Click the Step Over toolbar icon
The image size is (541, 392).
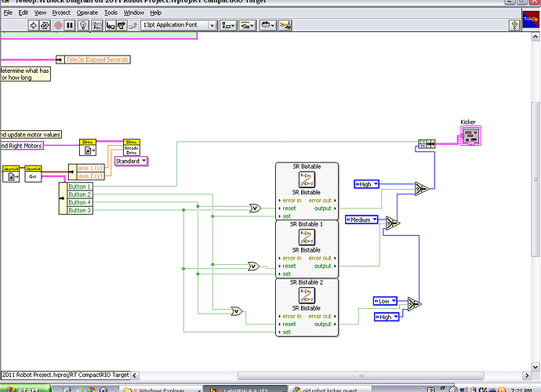pyautogui.click(x=122, y=25)
